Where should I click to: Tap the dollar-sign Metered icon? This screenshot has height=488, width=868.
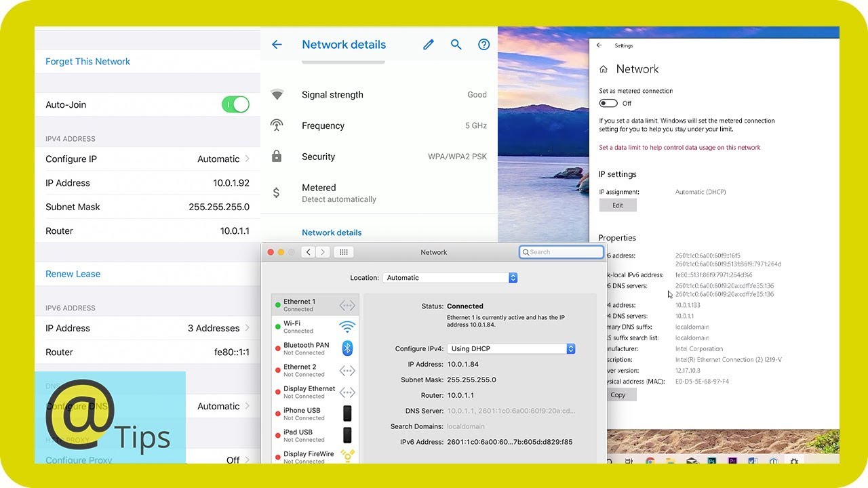tap(277, 192)
